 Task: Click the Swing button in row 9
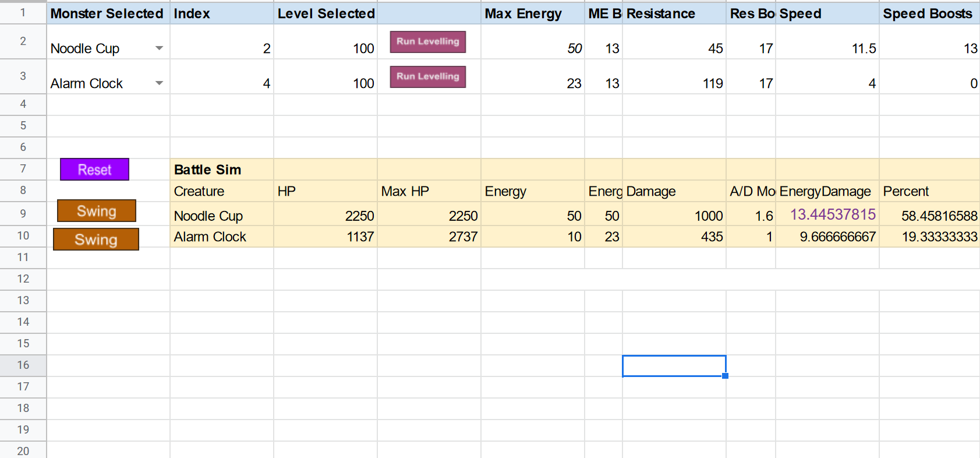tap(97, 211)
